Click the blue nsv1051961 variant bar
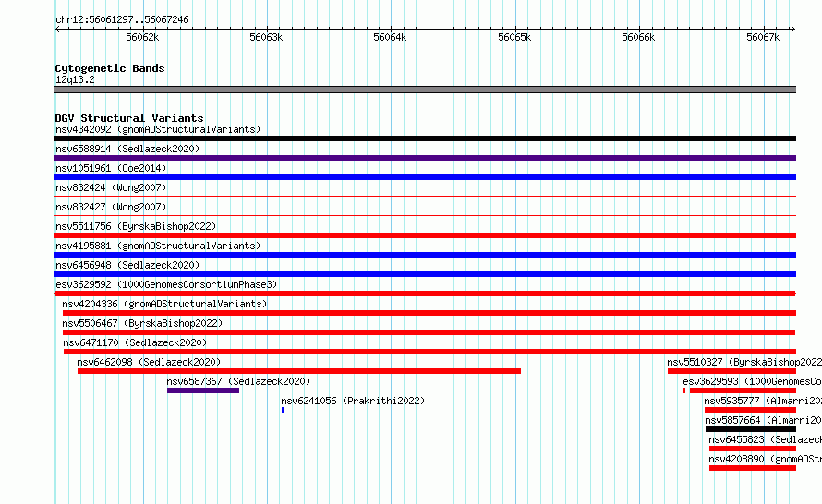 click(x=425, y=177)
